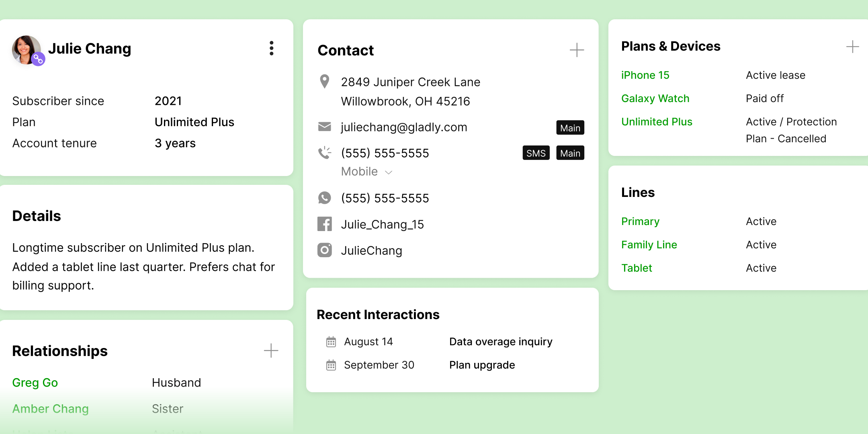Click the Instagram handle JulieChang
The image size is (868, 434).
tap(371, 251)
